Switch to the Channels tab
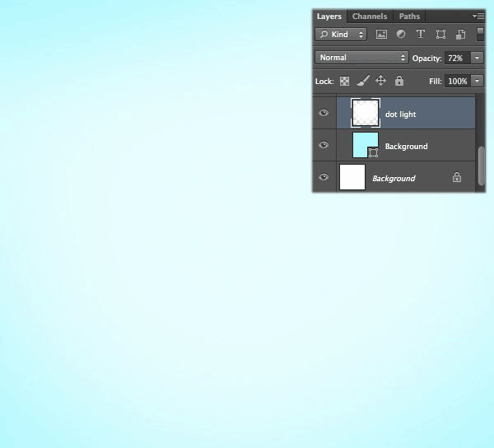 point(370,16)
